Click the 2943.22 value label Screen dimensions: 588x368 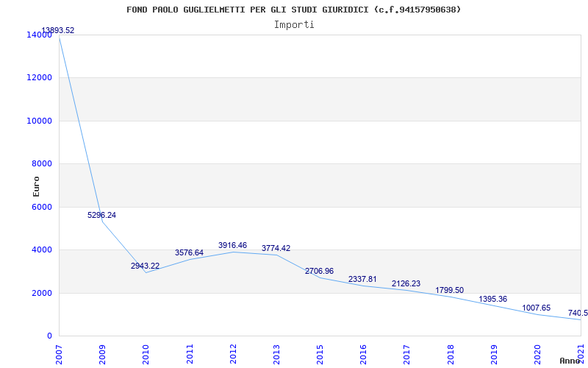[x=145, y=266]
